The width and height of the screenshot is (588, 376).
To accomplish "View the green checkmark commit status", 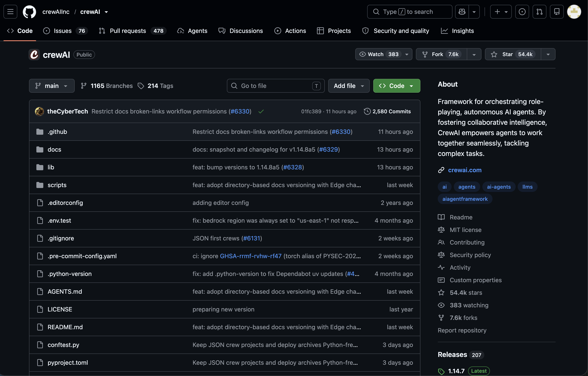I will coord(261,111).
